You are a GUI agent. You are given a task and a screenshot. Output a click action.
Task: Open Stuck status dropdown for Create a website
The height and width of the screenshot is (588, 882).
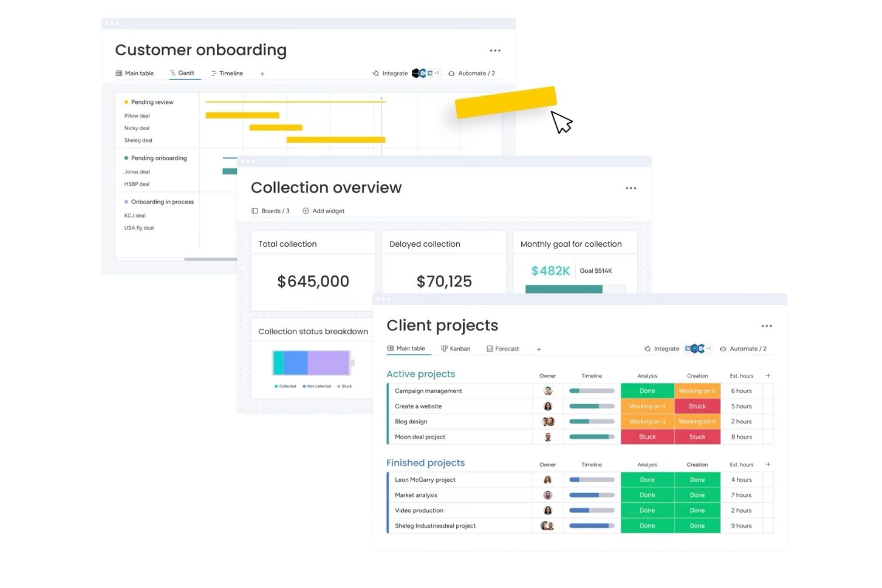pos(697,406)
